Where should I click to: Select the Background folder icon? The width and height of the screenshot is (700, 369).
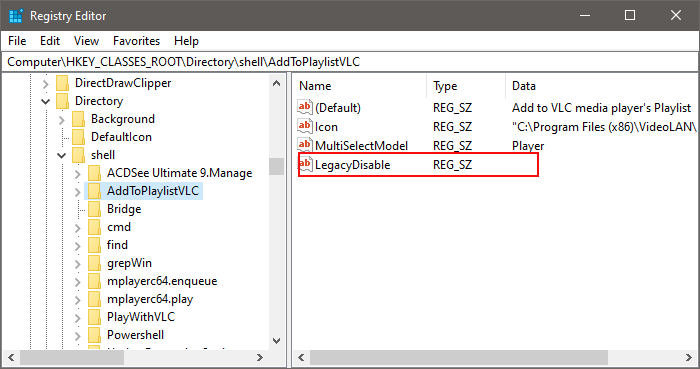pos(79,119)
